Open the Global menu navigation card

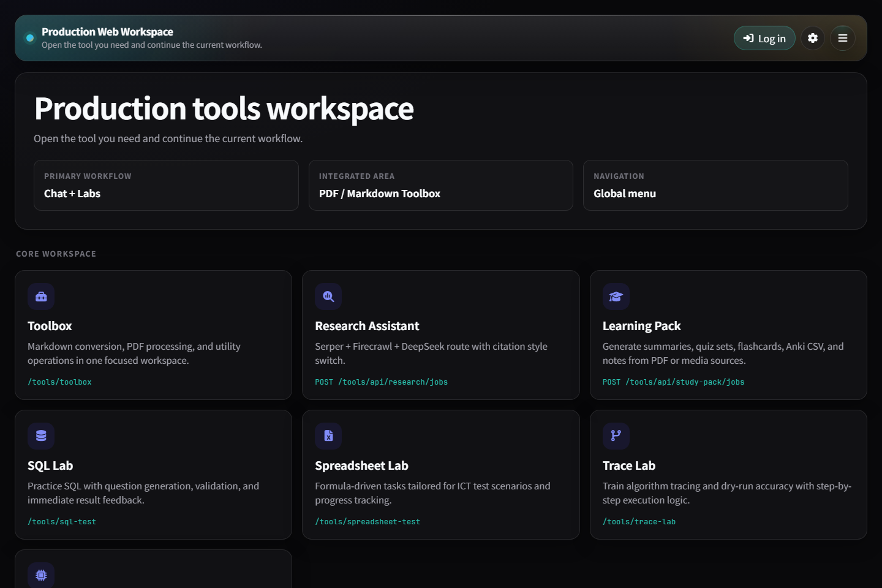[x=715, y=186]
